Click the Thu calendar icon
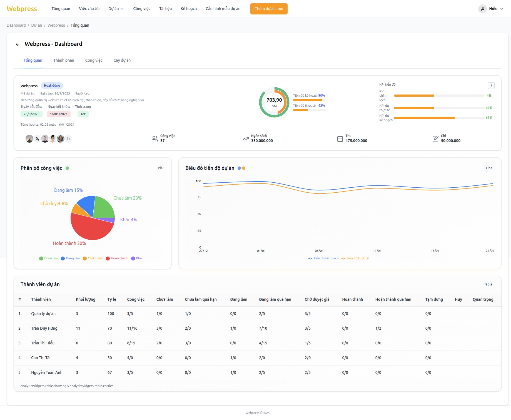 [x=340, y=139]
